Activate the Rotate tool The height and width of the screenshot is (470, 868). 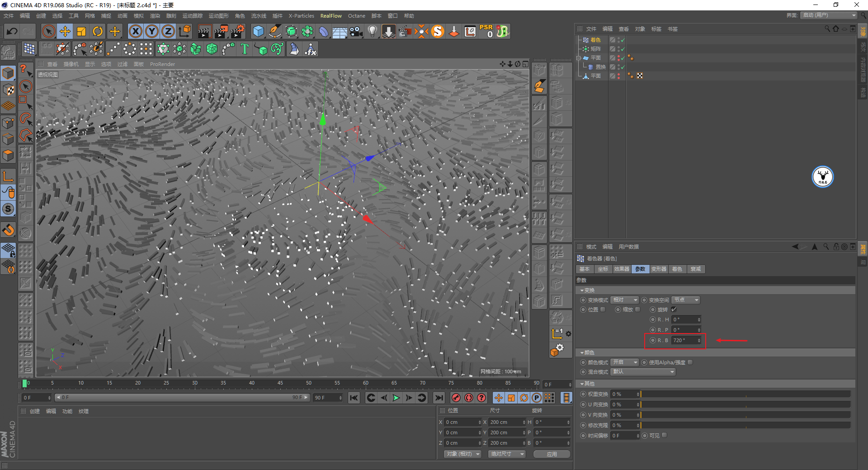(x=98, y=31)
